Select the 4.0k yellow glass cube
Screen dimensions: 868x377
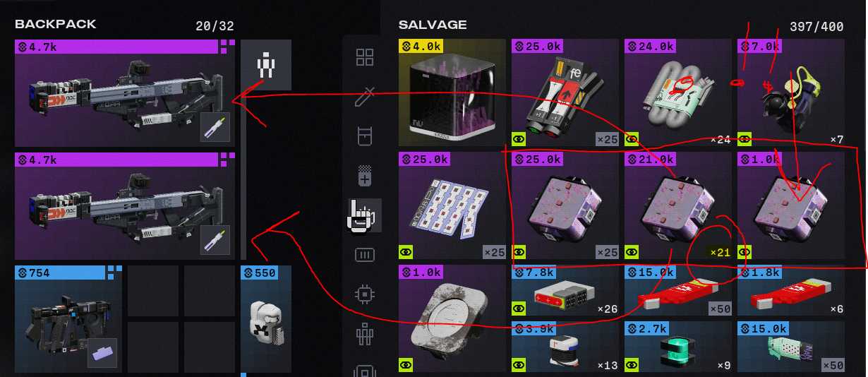[x=452, y=92]
